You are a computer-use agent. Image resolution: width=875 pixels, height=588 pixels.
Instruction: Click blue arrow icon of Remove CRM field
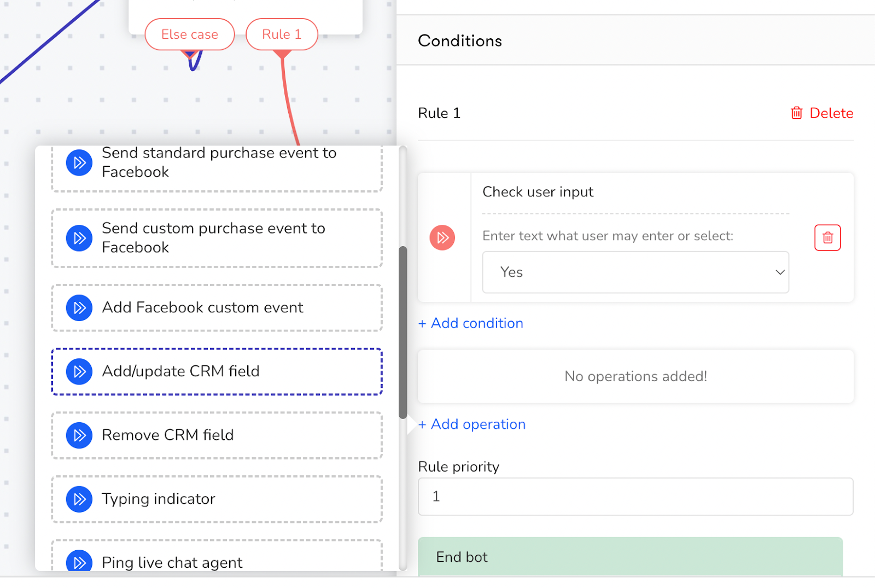(79, 435)
